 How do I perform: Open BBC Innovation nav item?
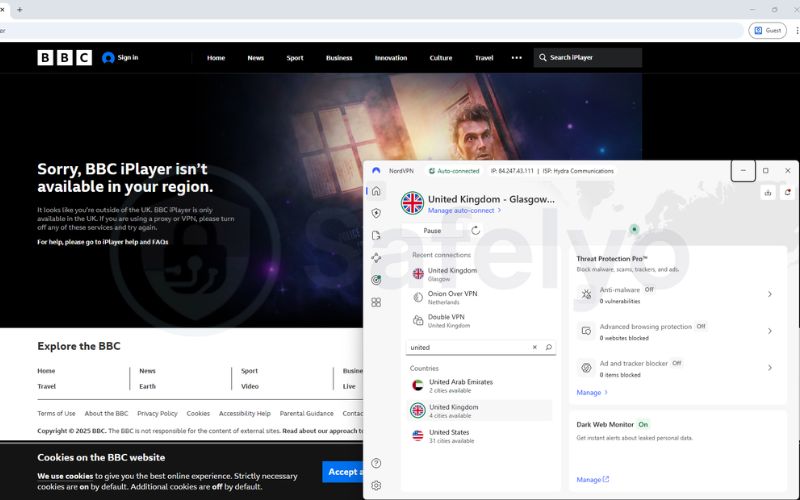click(x=391, y=58)
